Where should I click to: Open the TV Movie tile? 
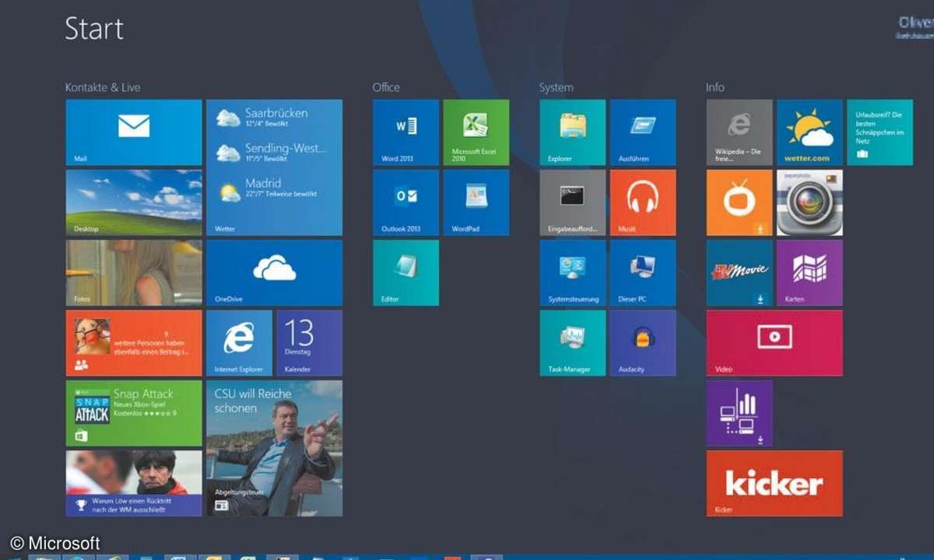[x=739, y=272]
